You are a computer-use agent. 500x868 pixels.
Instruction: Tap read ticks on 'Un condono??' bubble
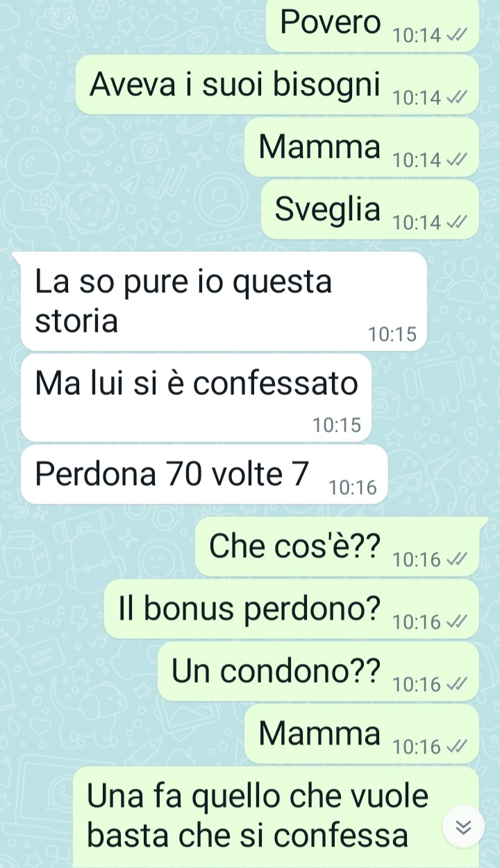pos(453,685)
